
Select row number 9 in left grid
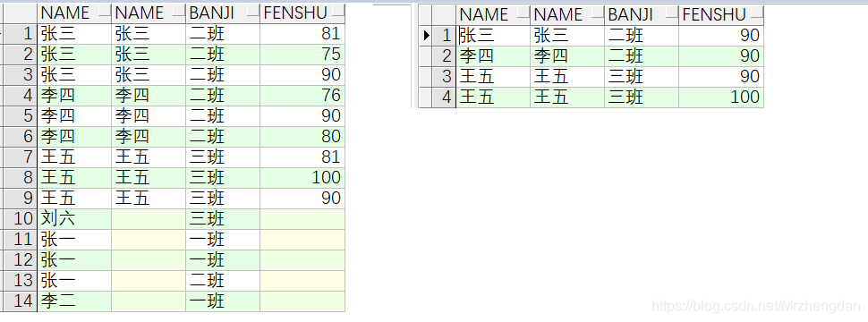[21, 198]
